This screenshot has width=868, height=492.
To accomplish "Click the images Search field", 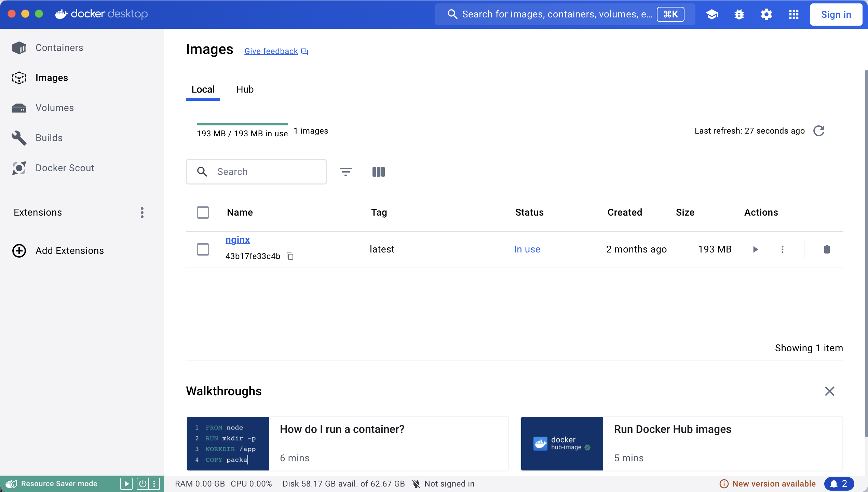I will [267, 172].
